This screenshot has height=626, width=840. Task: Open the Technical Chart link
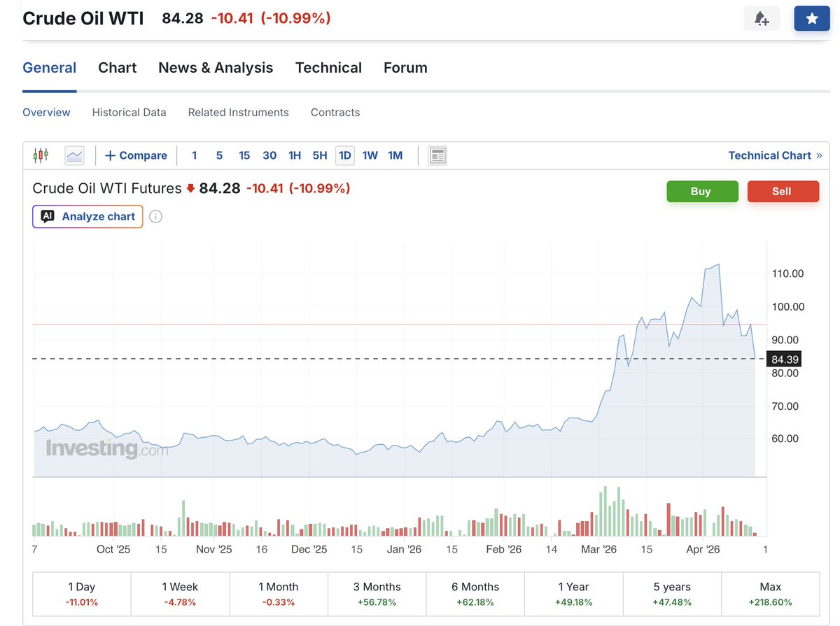775,155
